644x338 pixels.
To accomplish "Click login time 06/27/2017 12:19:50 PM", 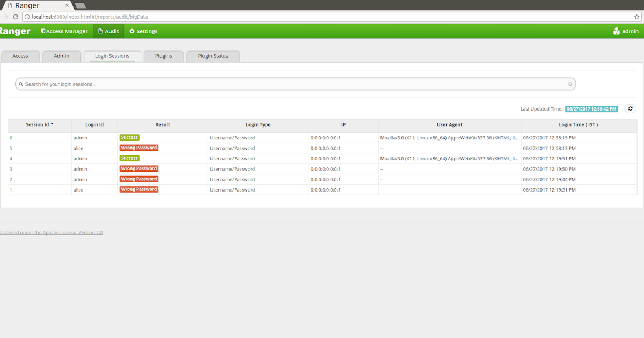I will 549,169.
